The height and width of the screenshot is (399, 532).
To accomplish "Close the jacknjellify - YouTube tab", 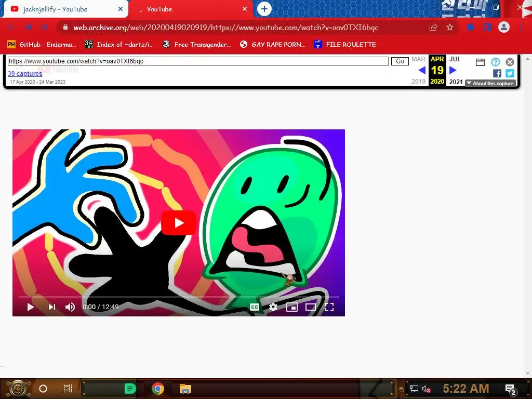I will (x=121, y=9).
